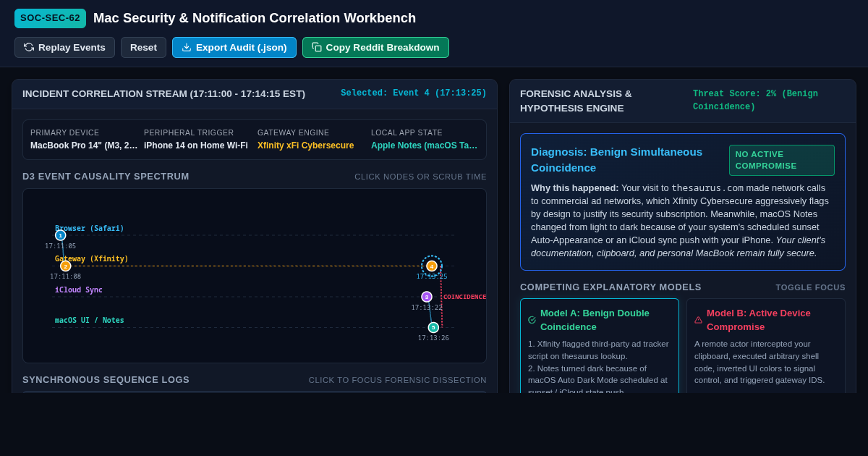Click iPhone 14 on Home Wi-Fi value
This screenshot has height=456, width=868.
point(196,145)
